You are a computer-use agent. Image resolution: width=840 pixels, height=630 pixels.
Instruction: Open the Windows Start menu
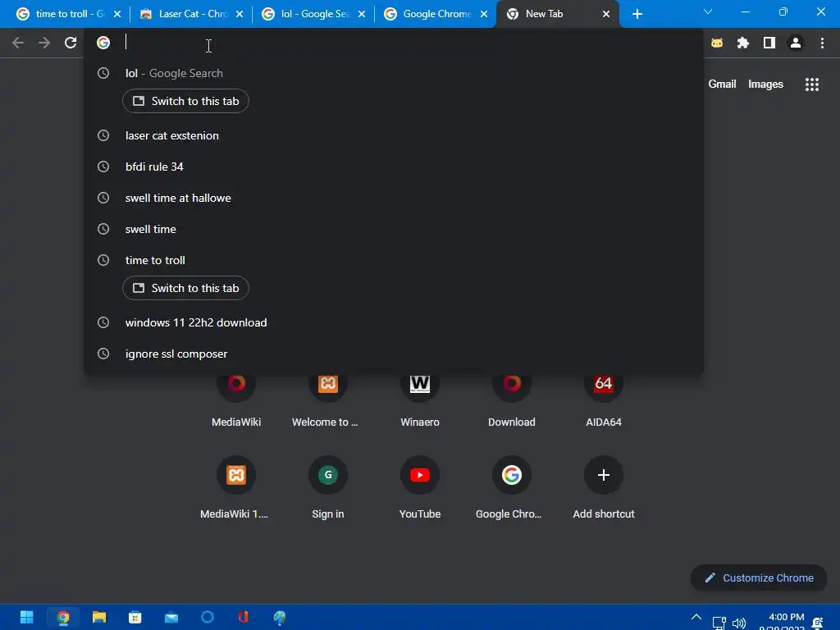pyautogui.click(x=26, y=618)
